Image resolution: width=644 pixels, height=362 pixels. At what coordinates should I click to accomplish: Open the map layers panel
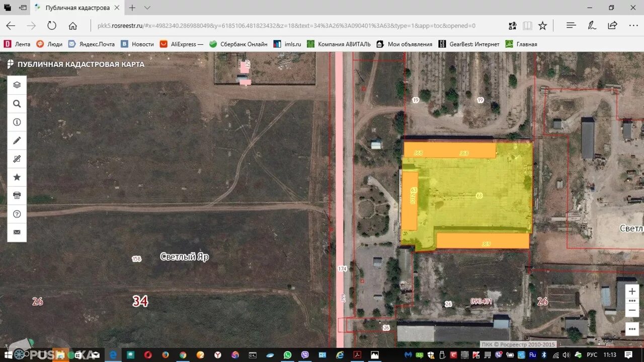click(x=17, y=85)
